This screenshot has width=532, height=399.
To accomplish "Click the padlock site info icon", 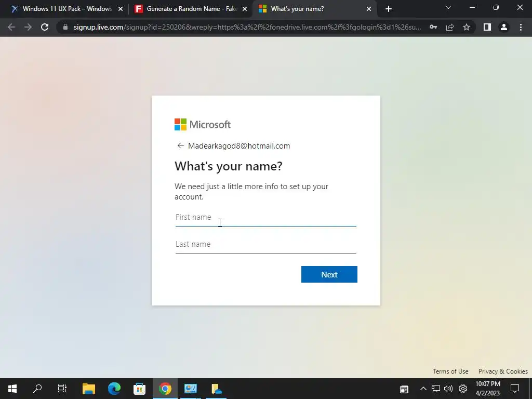I will pyautogui.click(x=65, y=27).
